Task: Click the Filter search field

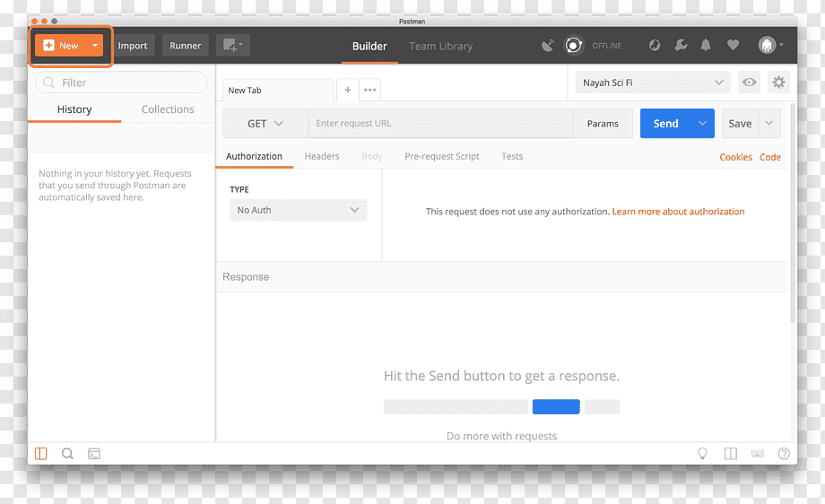Action: 121,83
